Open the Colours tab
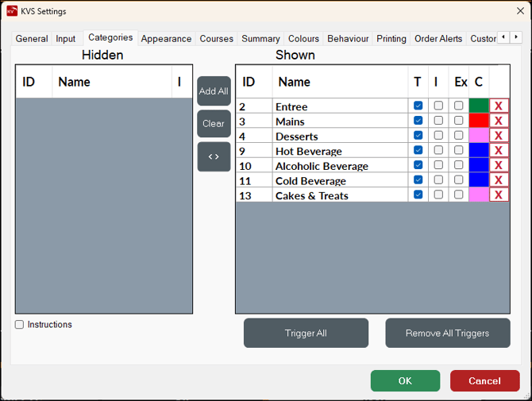Screen dimensions: 532x401 click(303, 39)
